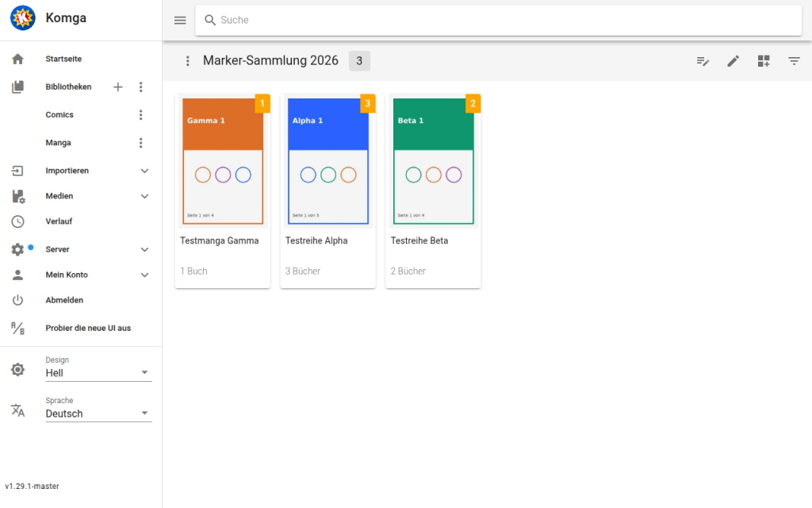Click the Bibliotheken label
Image resolution: width=812 pixels, height=508 pixels.
68,87
